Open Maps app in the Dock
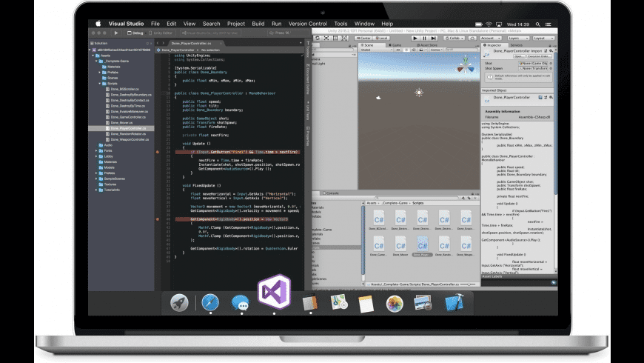 [x=339, y=303]
